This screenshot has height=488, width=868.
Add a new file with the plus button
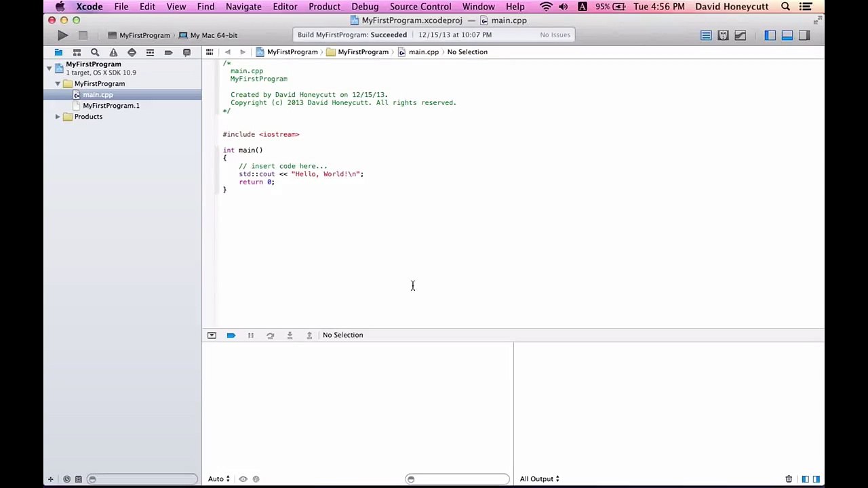(50, 479)
